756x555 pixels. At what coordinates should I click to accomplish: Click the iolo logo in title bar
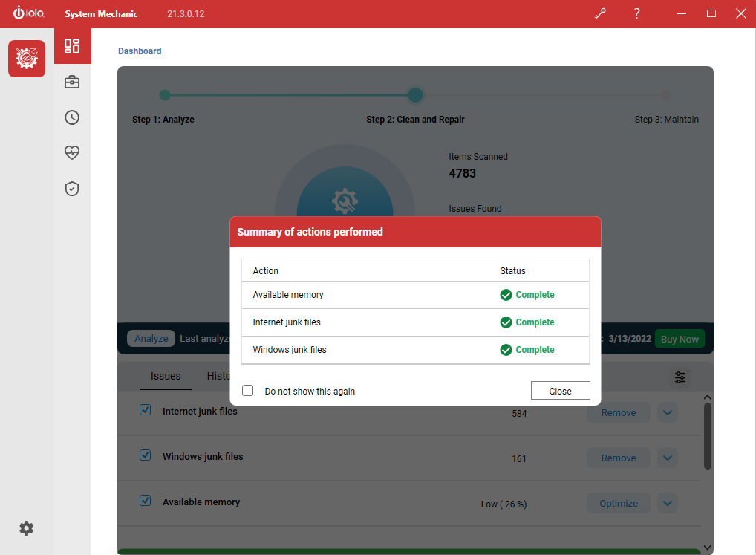tap(28, 13)
